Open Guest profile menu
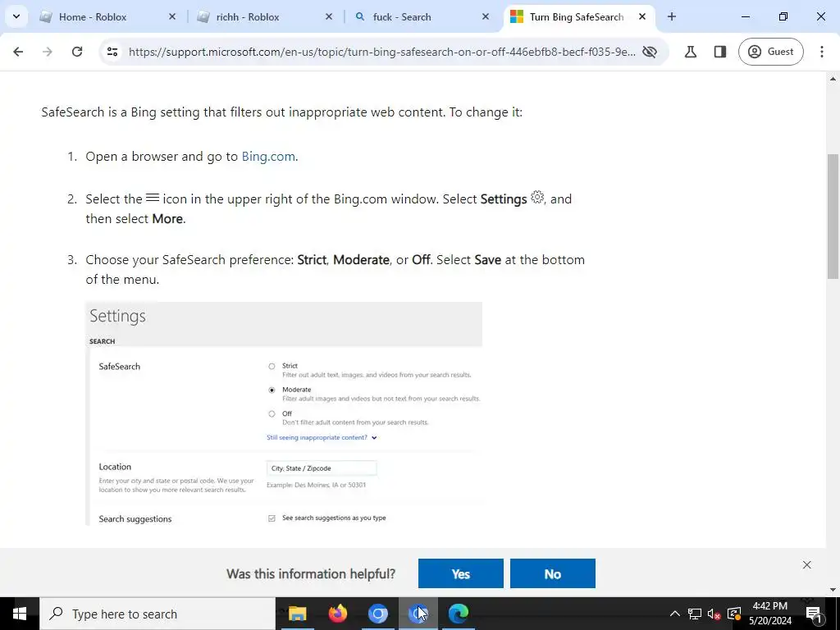840x630 pixels. pyautogui.click(x=770, y=52)
